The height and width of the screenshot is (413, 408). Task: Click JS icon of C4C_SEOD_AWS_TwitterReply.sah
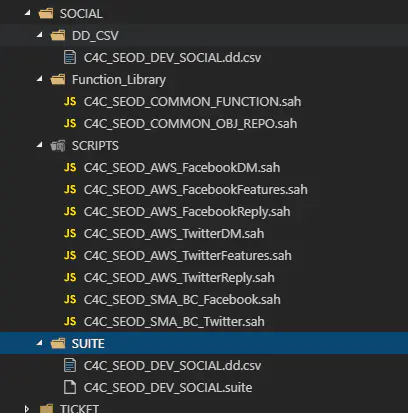coord(70,277)
